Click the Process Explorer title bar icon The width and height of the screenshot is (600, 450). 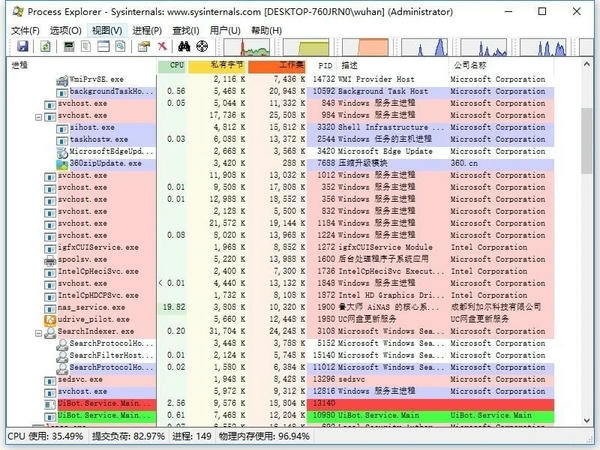pos(18,11)
